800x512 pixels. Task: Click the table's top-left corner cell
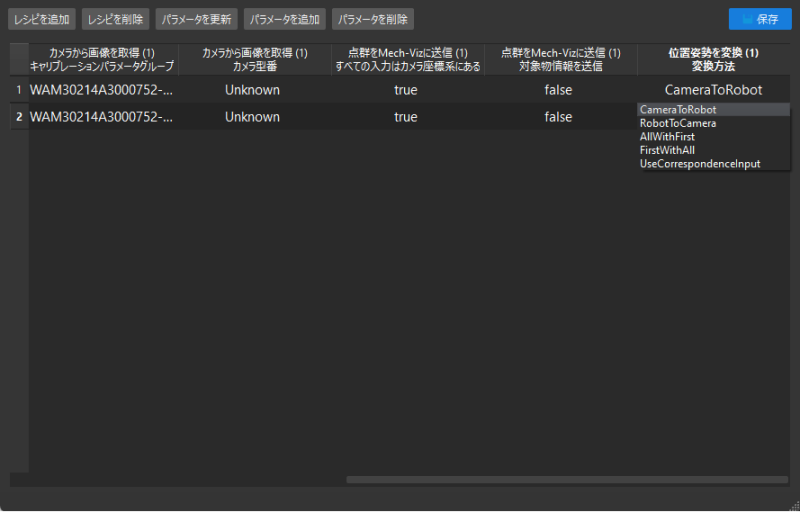(x=19, y=60)
